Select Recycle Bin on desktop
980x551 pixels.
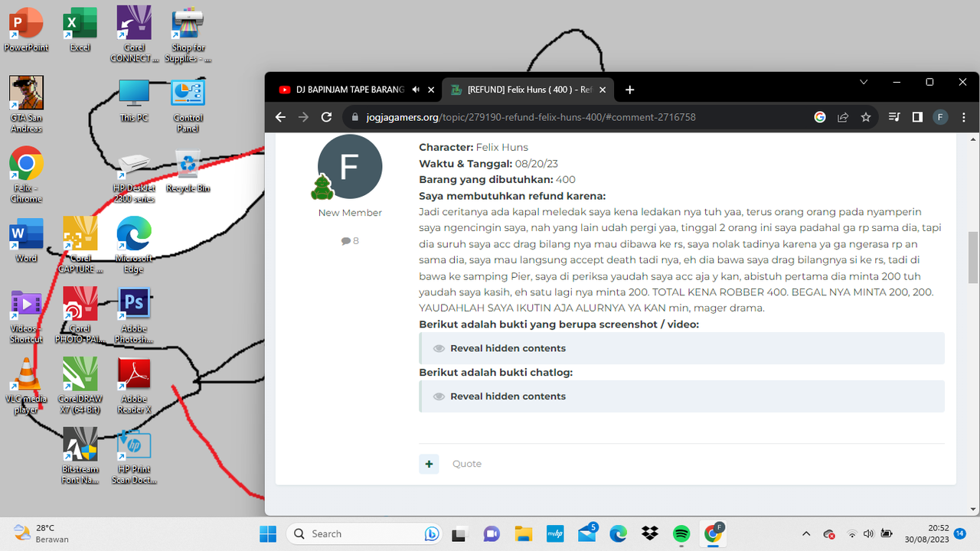(188, 170)
